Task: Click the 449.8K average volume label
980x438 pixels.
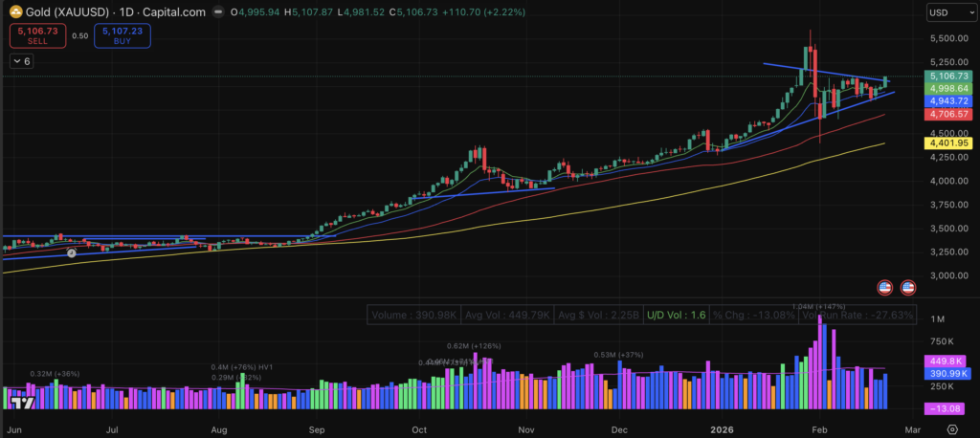Action: point(946,361)
